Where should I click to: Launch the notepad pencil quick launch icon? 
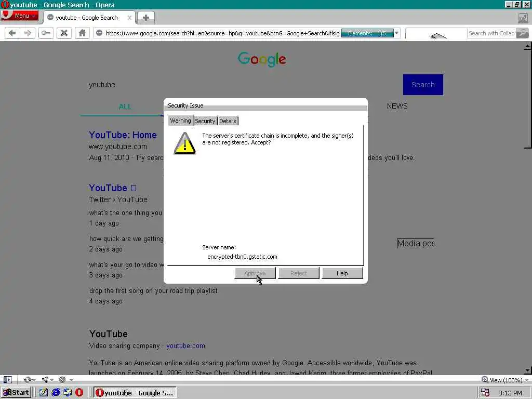click(44, 393)
